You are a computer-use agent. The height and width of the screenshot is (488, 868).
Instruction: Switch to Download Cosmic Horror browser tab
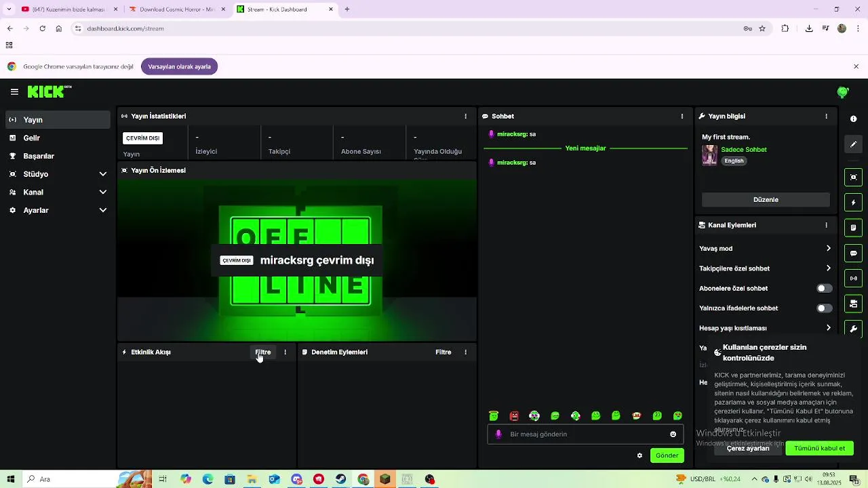[x=176, y=9]
